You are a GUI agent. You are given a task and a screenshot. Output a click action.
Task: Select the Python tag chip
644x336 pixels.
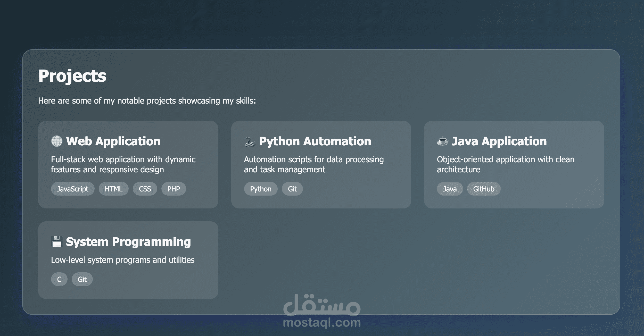(x=261, y=189)
